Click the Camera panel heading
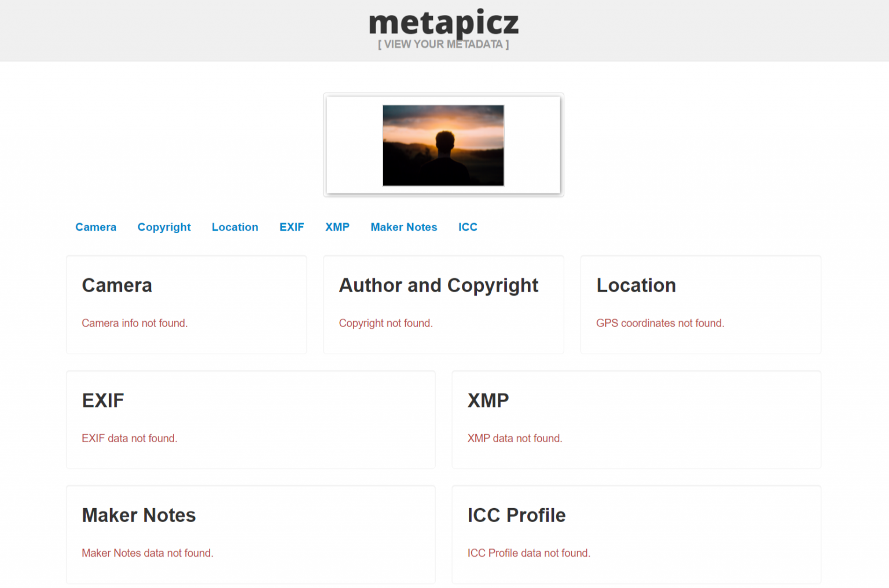The height and width of the screenshot is (588, 889). tap(117, 285)
